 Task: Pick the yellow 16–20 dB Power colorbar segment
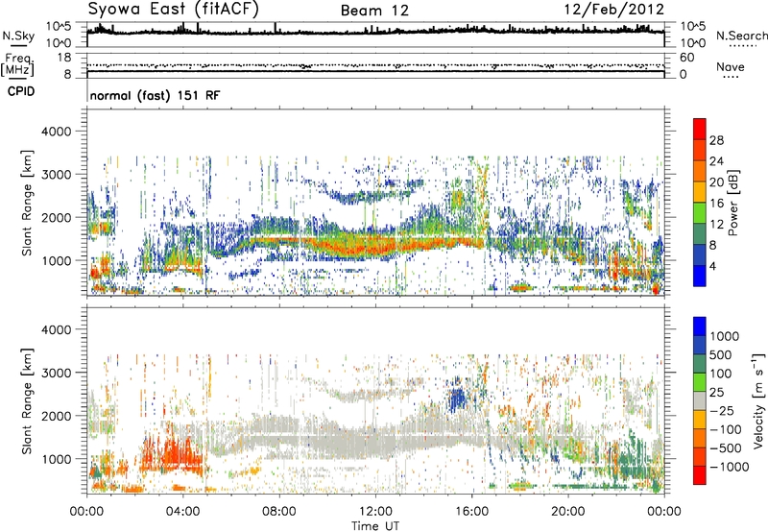click(700, 192)
